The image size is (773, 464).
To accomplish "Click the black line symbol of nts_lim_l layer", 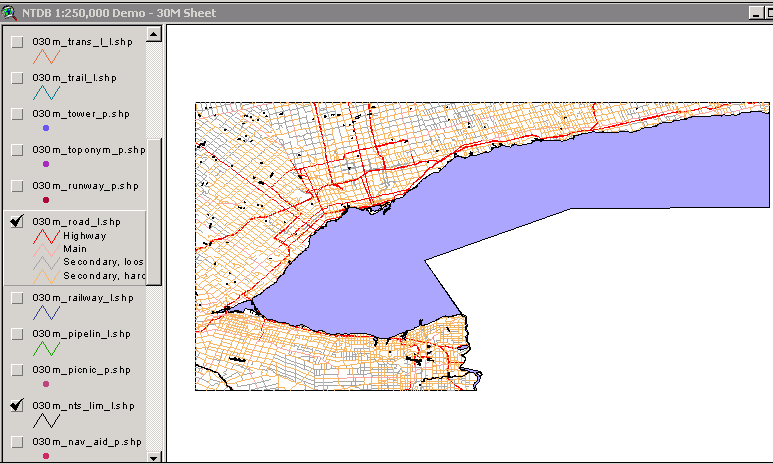I will 46,421.
